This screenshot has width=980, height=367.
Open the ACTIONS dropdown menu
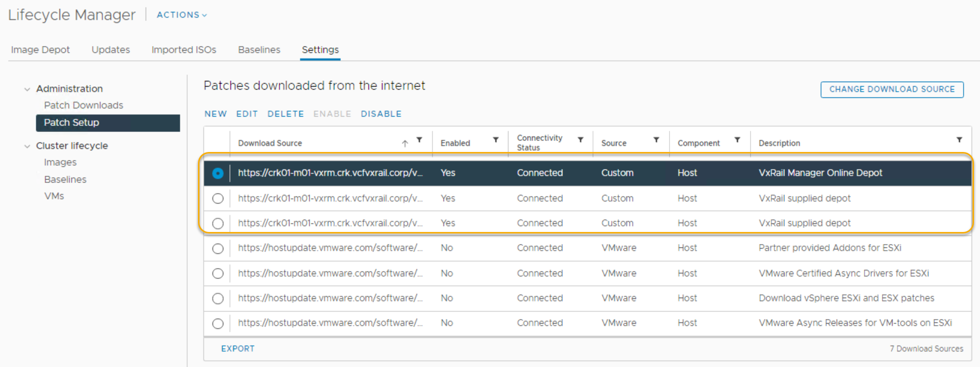pos(181,15)
